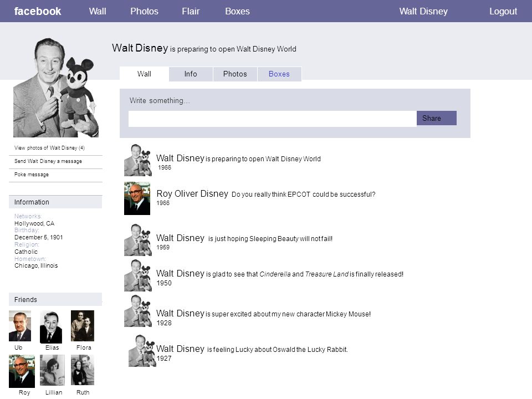532x399 pixels.
Task: Click View photos of Walt Disney (4)
Action: (x=49, y=148)
